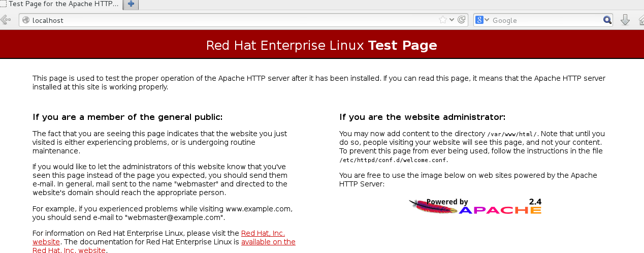Click the home icon at the toolbar's end
The width and height of the screenshot is (644, 253).
point(640,20)
